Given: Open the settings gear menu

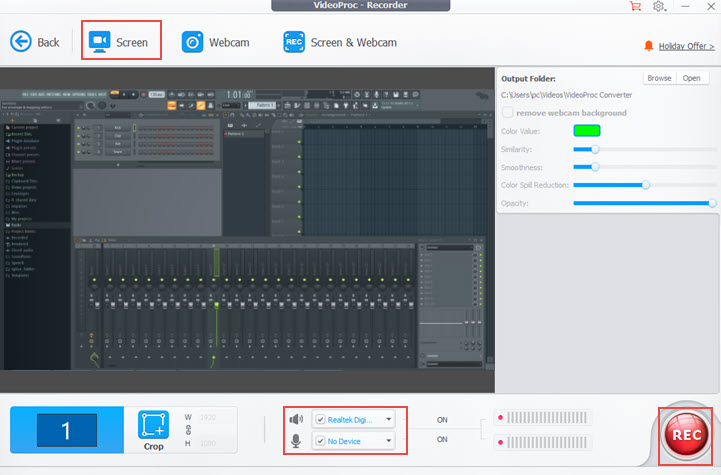Looking at the screenshot, I should click(659, 7).
